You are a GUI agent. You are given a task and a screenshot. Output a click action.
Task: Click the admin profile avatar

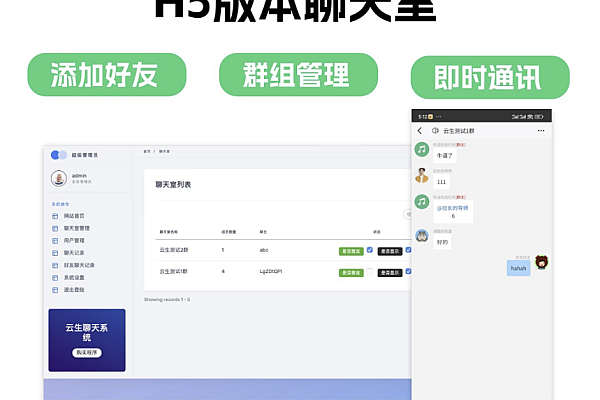pyautogui.click(x=59, y=178)
